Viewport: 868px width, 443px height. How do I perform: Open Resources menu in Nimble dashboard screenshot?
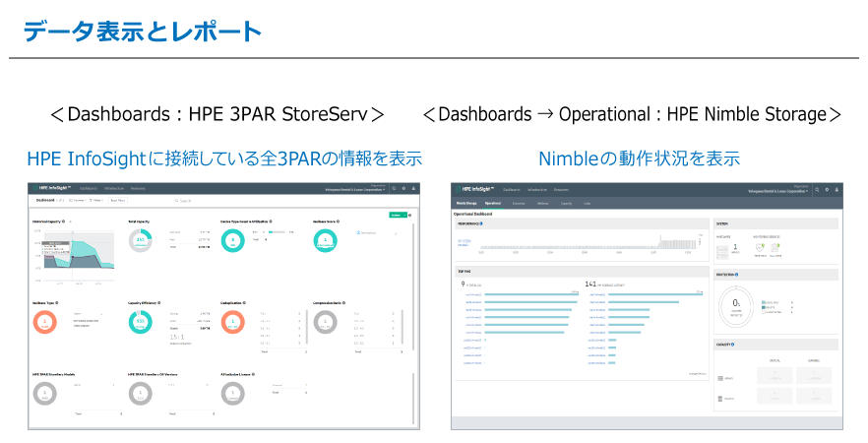[x=561, y=189]
